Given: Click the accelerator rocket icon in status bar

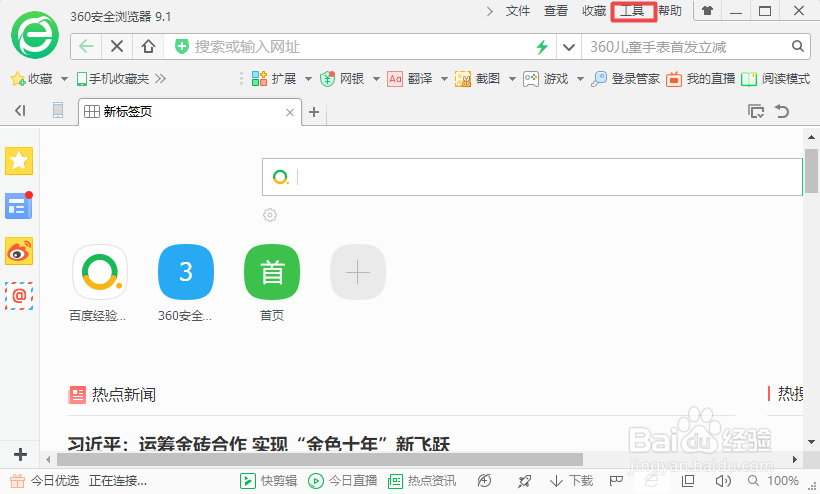Looking at the screenshot, I should [x=524, y=480].
